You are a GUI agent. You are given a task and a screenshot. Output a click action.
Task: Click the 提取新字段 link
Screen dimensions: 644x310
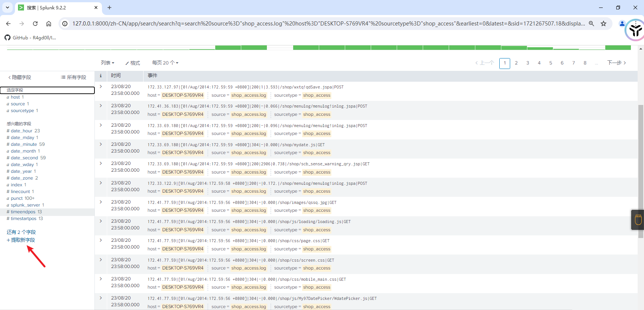click(21, 240)
